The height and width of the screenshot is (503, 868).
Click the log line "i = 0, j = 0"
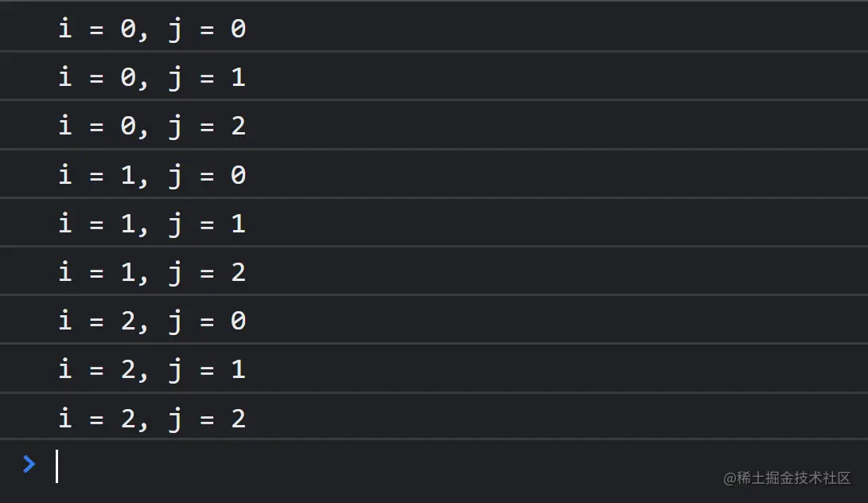coord(152,29)
